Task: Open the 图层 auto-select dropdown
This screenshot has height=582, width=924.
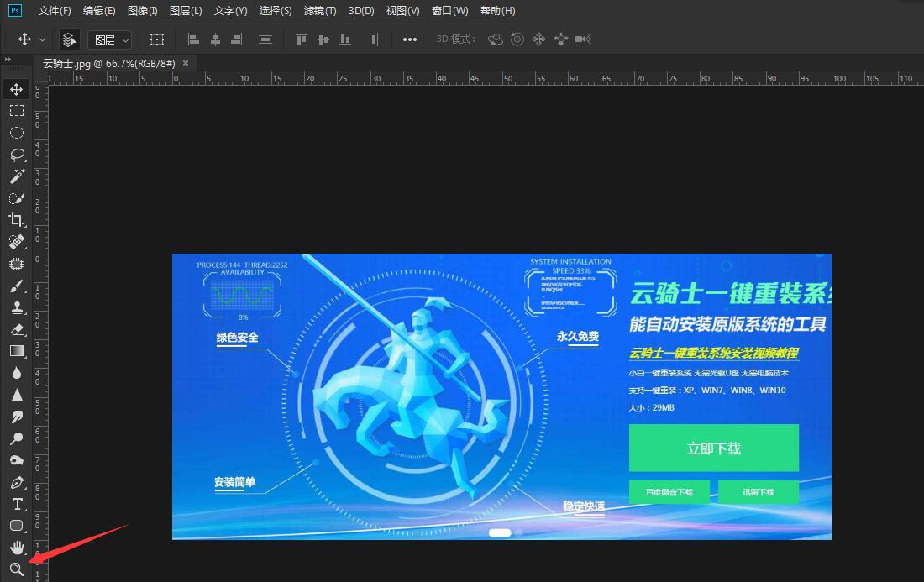Action: click(x=110, y=39)
